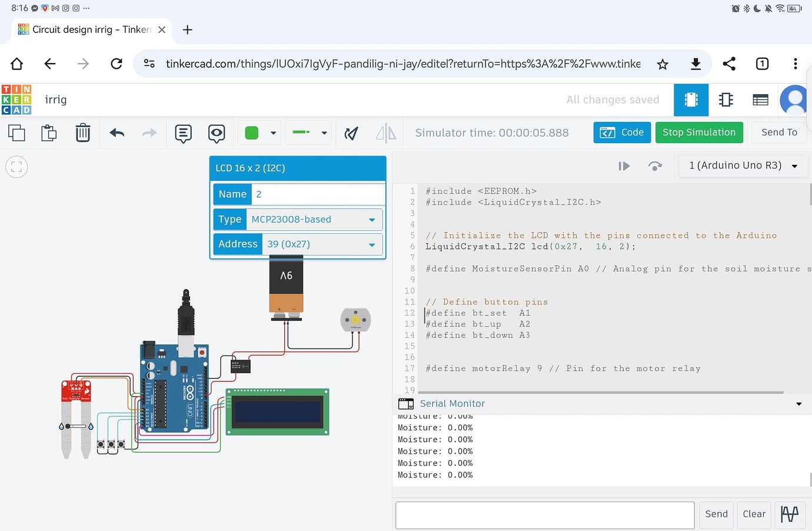Viewport: 812px width, 531px height.
Task: Click the Send To button
Action: [779, 132]
